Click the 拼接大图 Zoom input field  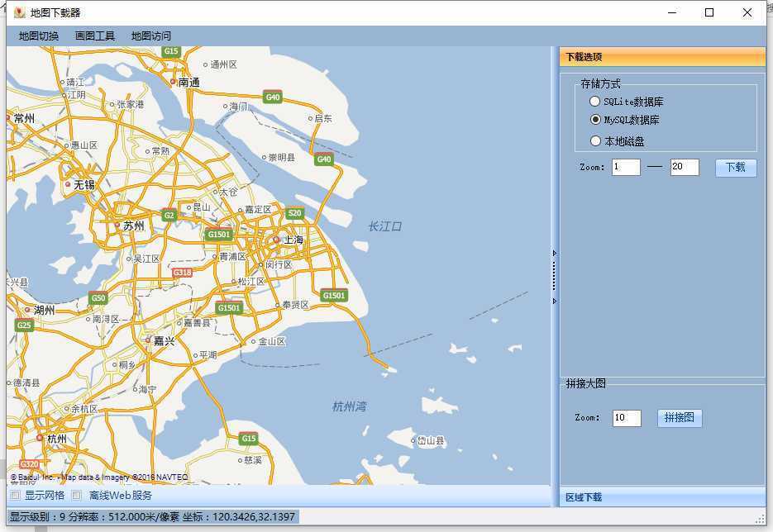(627, 418)
